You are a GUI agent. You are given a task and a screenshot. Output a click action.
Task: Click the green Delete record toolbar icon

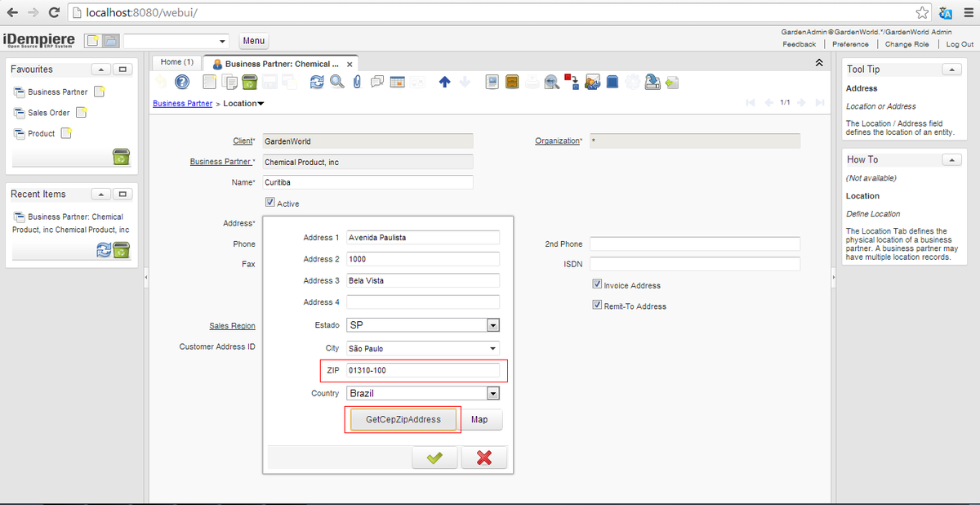(250, 82)
